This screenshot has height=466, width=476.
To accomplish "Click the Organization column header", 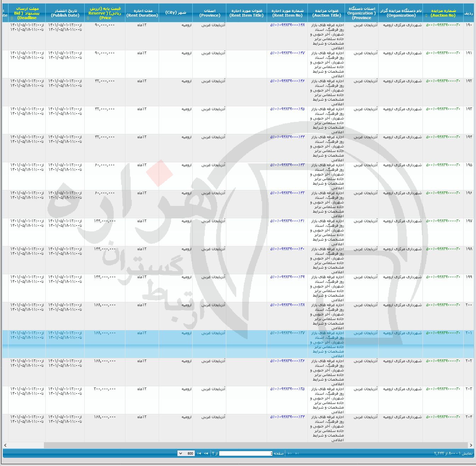I will point(401,13).
